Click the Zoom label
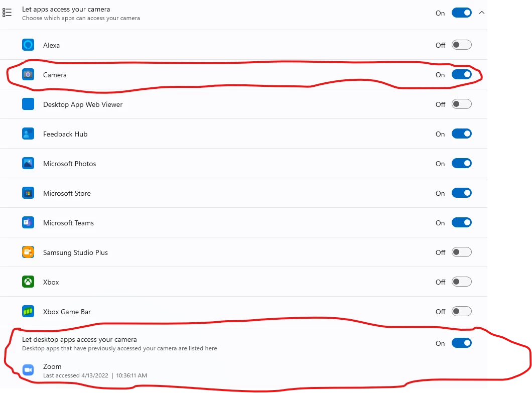 coord(52,366)
